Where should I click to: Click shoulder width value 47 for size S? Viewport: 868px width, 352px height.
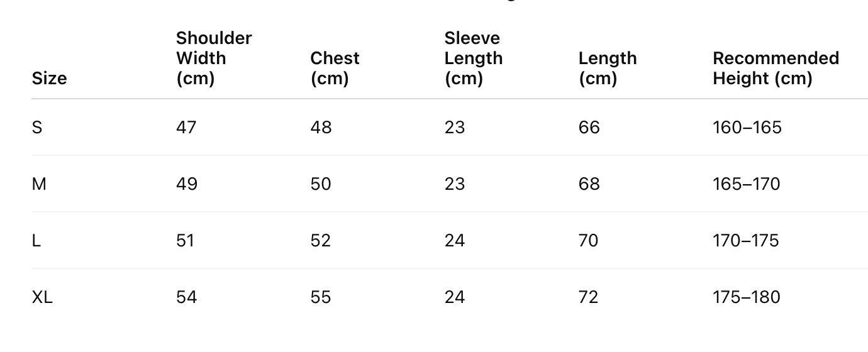click(x=186, y=128)
